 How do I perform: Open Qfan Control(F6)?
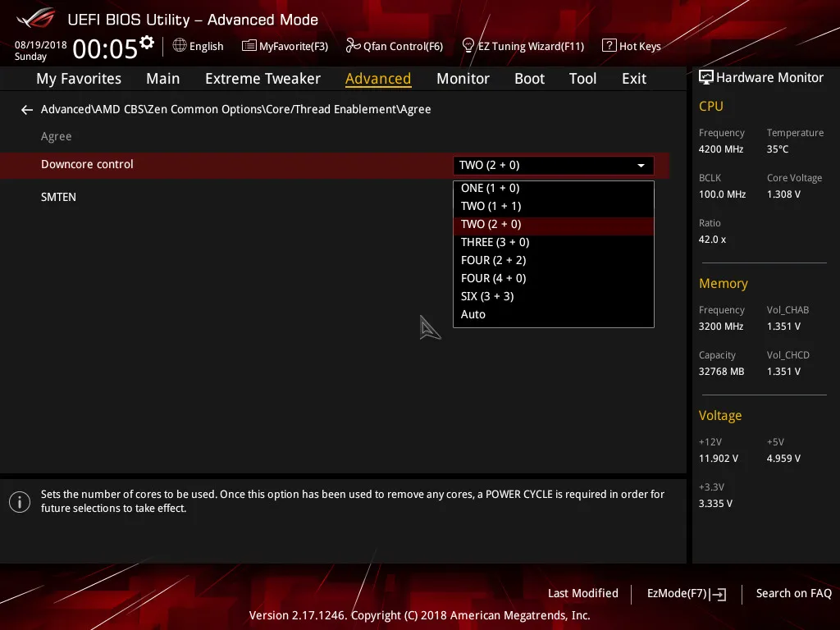(395, 46)
